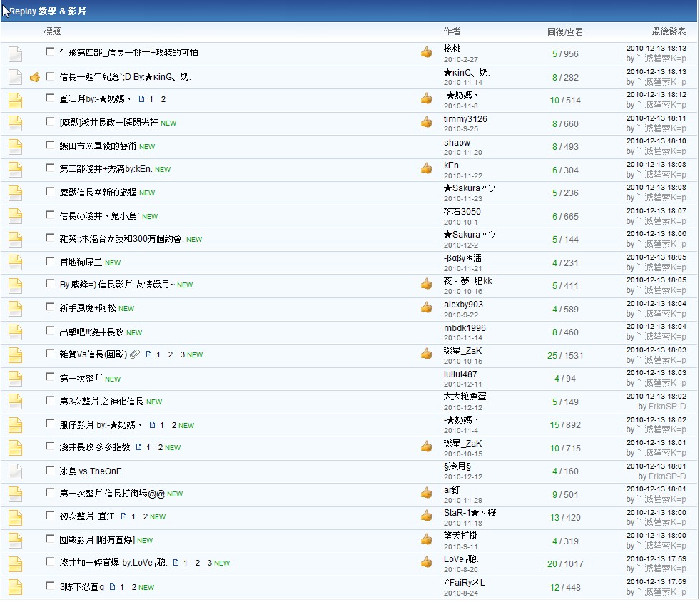Click thumbs-up icon on 圍戰影片 [附有直爆] row
Image resolution: width=700 pixels, height=602 pixels.
[x=426, y=539]
